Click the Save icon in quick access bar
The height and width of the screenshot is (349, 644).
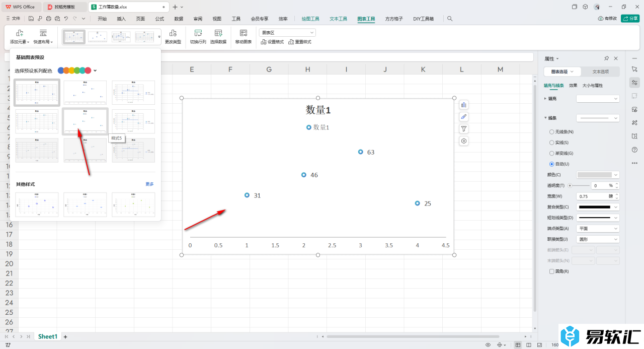tap(31, 19)
